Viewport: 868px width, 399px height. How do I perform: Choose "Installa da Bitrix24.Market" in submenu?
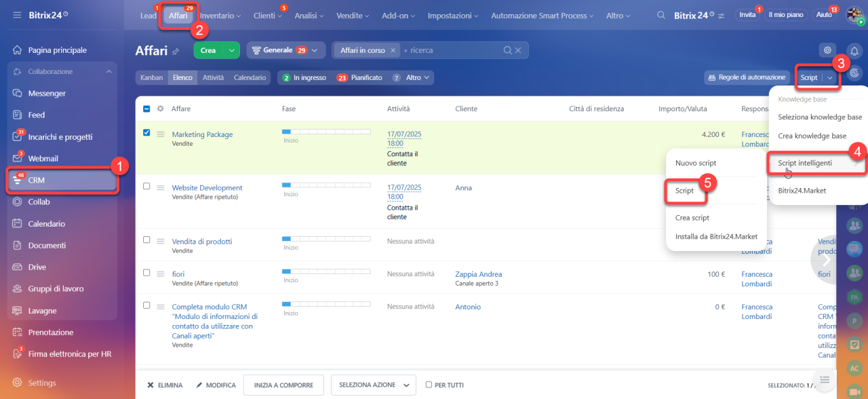(x=716, y=237)
